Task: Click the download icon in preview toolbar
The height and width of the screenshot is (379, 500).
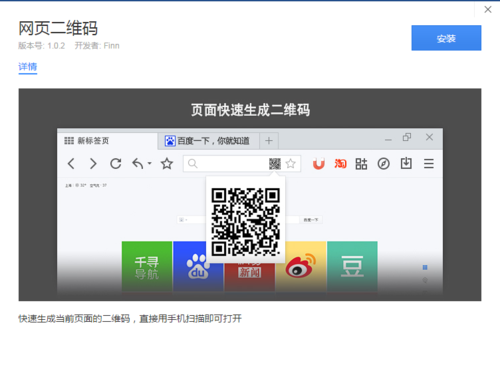Action: click(406, 164)
